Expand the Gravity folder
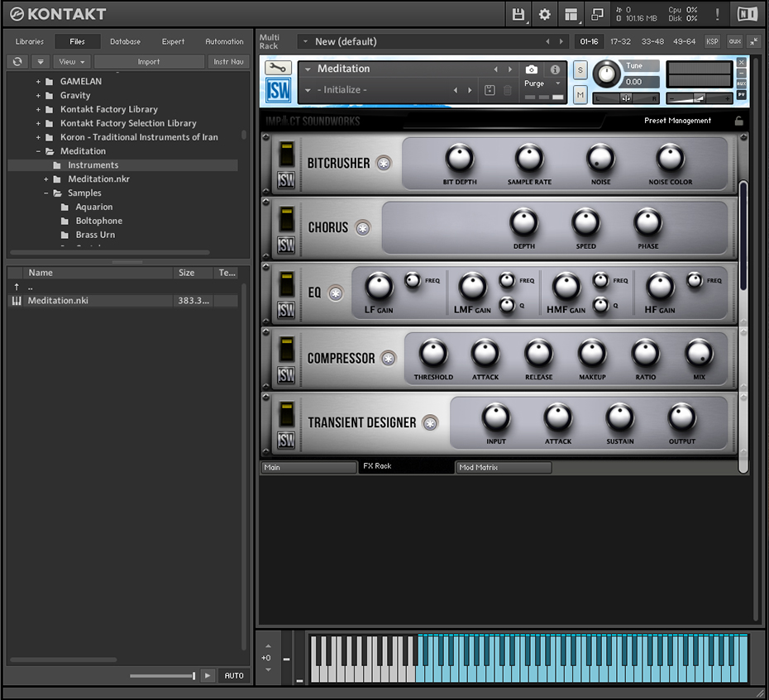This screenshot has width=769, height=700. coord(38,96)
